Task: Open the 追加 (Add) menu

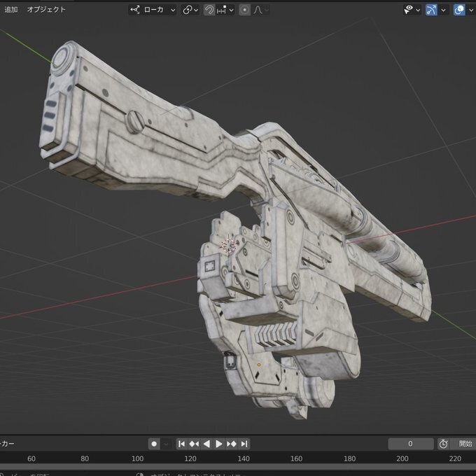Action: [11, 10]
